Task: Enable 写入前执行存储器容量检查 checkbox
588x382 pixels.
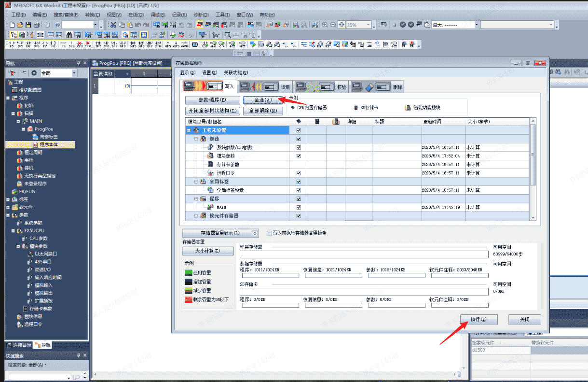Action: click(269, 233)
